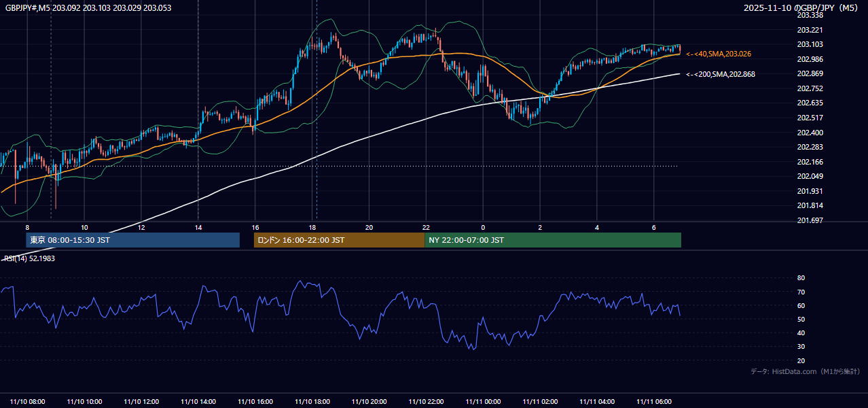The width and height of the screenshot is (868, 408).
Task: Click price axis label 202.166
Action: pos(810,162)
